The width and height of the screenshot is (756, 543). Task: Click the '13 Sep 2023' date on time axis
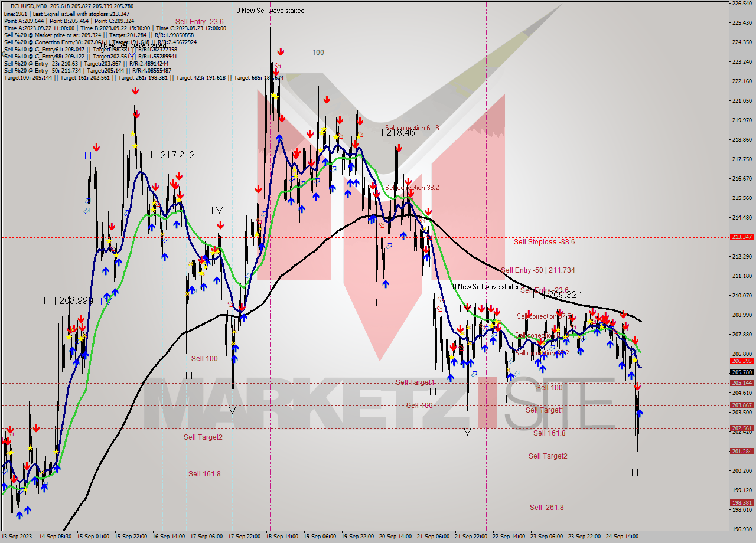tap(16, 537)
